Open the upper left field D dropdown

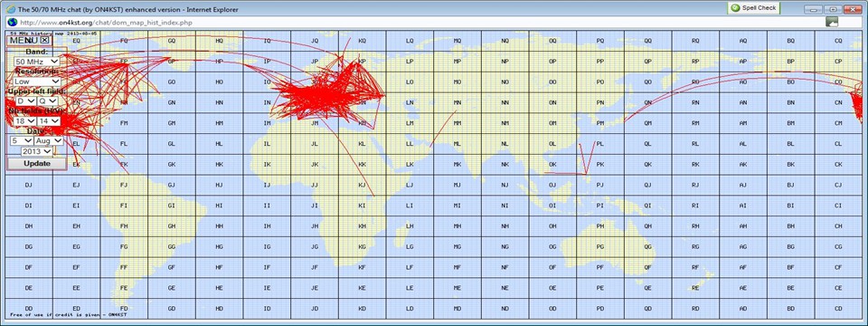[x=25, y=101]
